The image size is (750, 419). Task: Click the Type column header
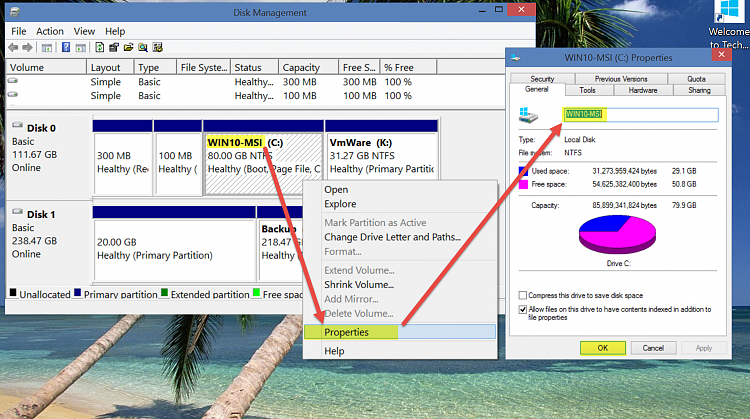pos(155,67)
